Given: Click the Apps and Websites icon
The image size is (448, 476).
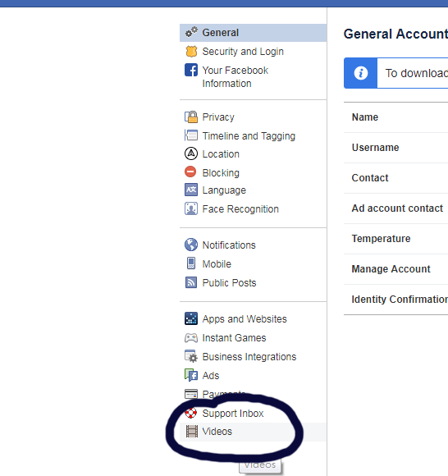Looking at the screenshot, I should tap(191, 318).
